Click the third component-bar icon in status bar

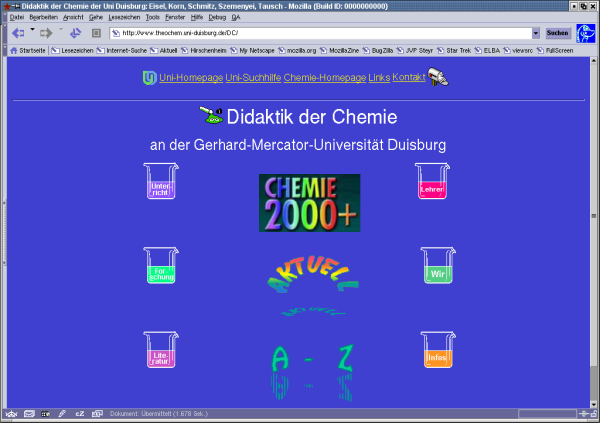pos(46,414)
